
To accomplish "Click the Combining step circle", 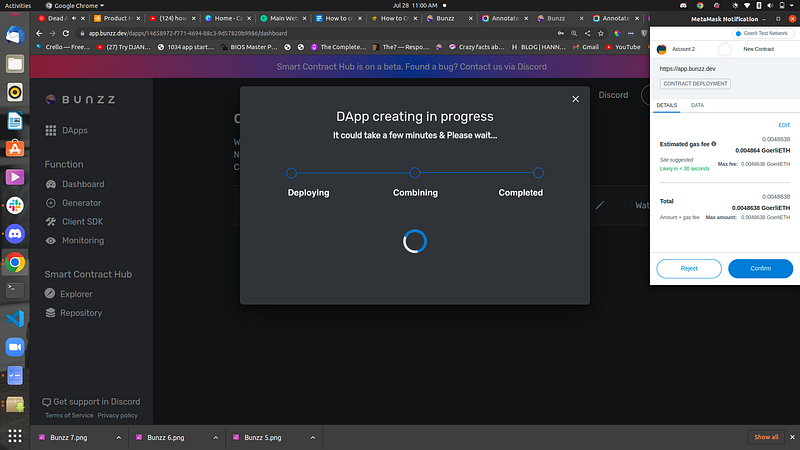I will point(415,173).
